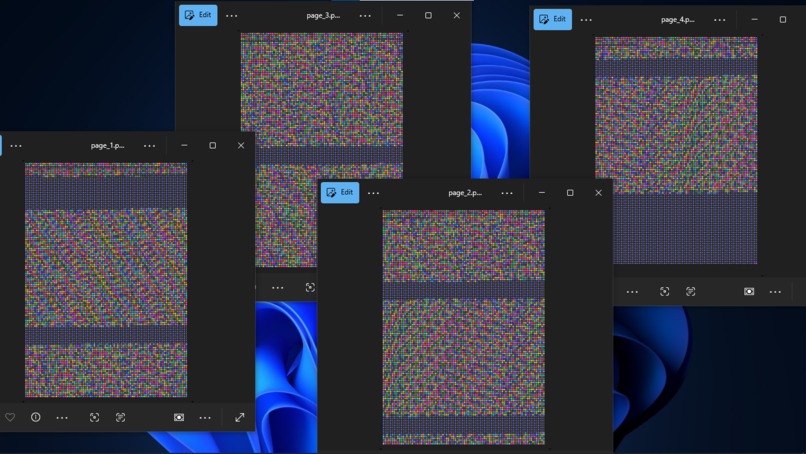
Task: Close the page_3 window
Action: 456,15
